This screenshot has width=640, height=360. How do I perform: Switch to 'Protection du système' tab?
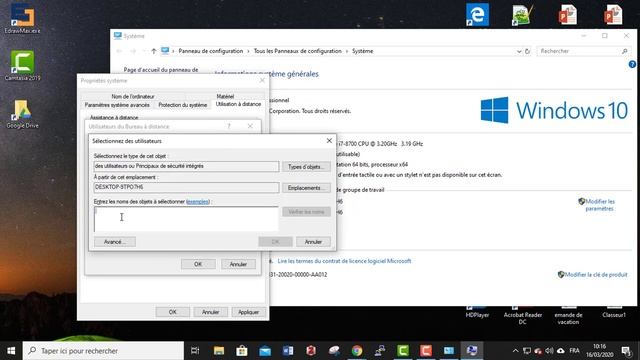click(182, 105)
